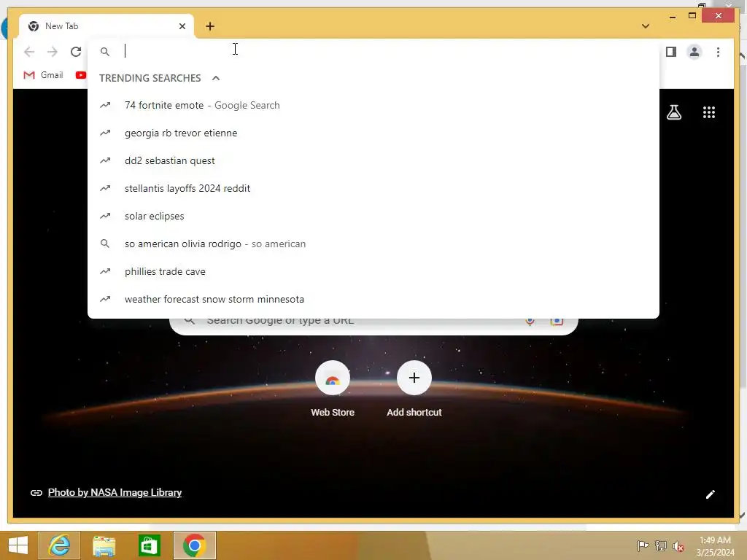Open the Gmail bookmark
747x560 pixels.
click(43, 75)
